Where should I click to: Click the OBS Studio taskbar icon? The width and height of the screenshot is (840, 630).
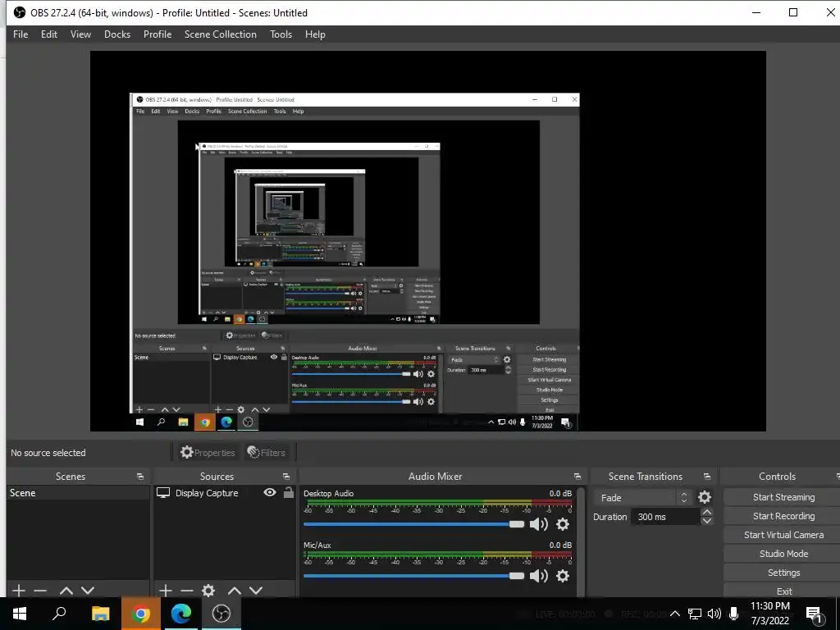[x=221, y=614]
